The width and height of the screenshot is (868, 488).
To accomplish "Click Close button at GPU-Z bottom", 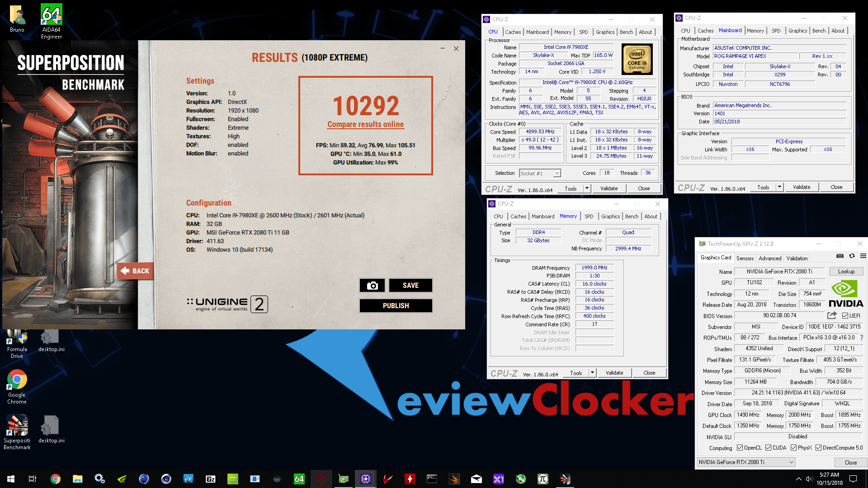I will tap(850, 462).
